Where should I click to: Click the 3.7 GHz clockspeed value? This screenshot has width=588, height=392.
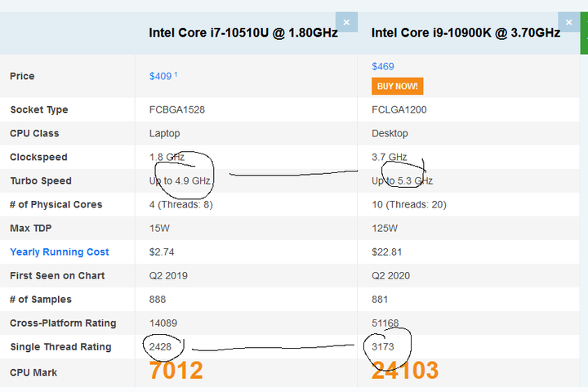click(x=390, y=157)
